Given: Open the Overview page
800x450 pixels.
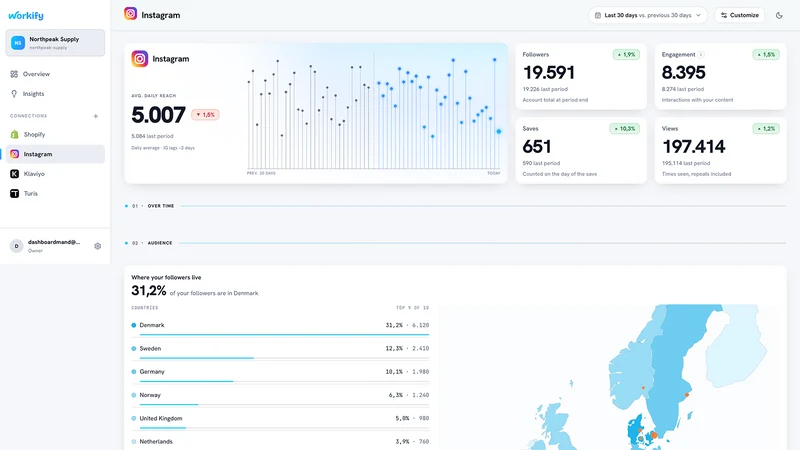Looking at the screenshot, I should pos(55,74).
